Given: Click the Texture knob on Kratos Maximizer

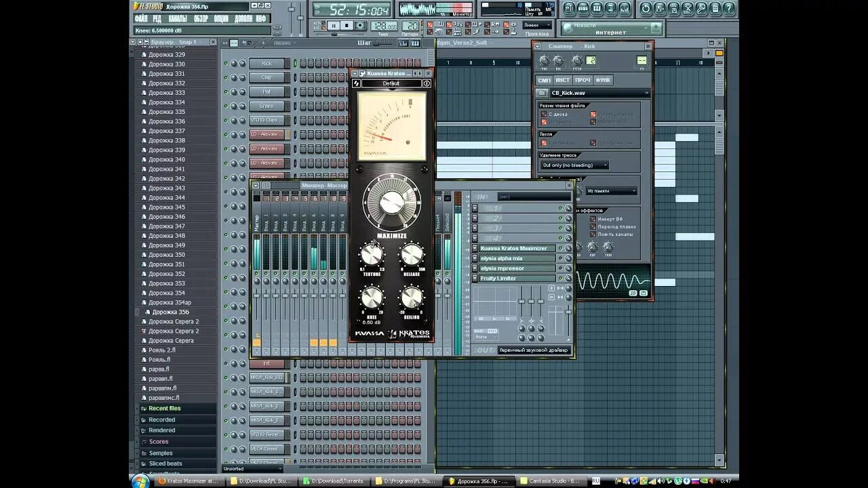Looking at the screenshot, I should coord(372,255).
